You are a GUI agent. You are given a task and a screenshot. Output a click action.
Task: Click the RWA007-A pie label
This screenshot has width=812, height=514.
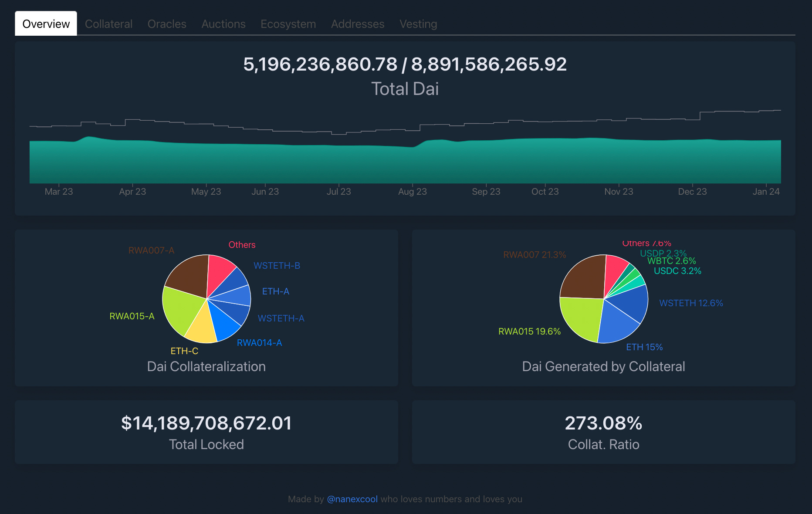pyautogui.click(x=151, y=250)
